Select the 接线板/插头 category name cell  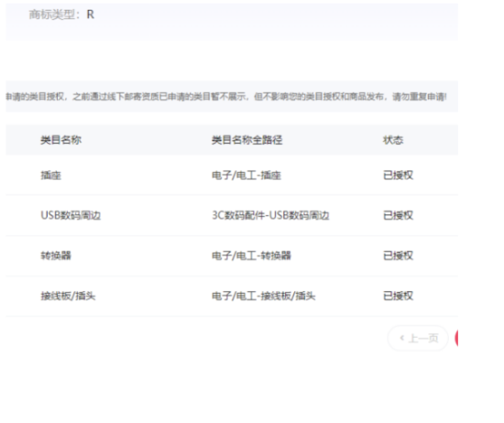[x=68, y=296]
